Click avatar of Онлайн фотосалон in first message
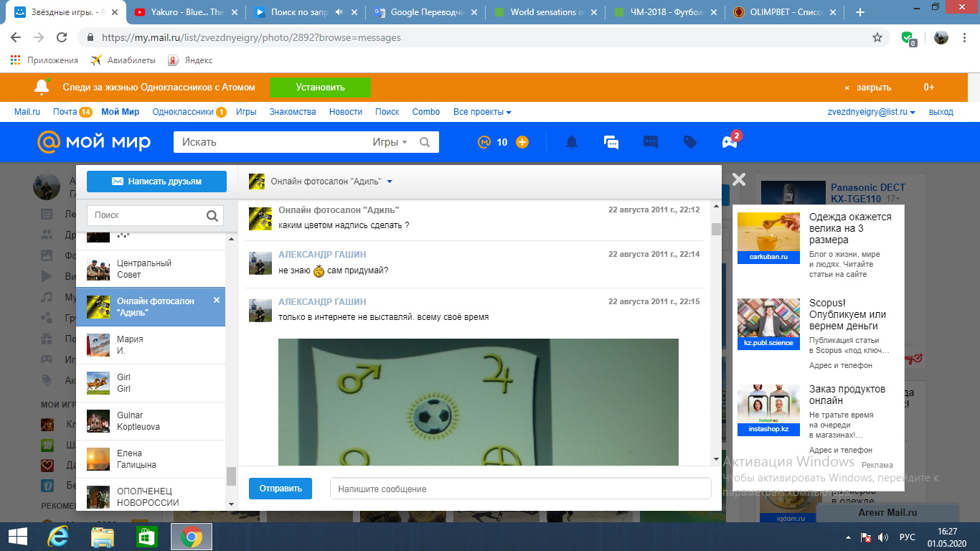 [260, 218]
